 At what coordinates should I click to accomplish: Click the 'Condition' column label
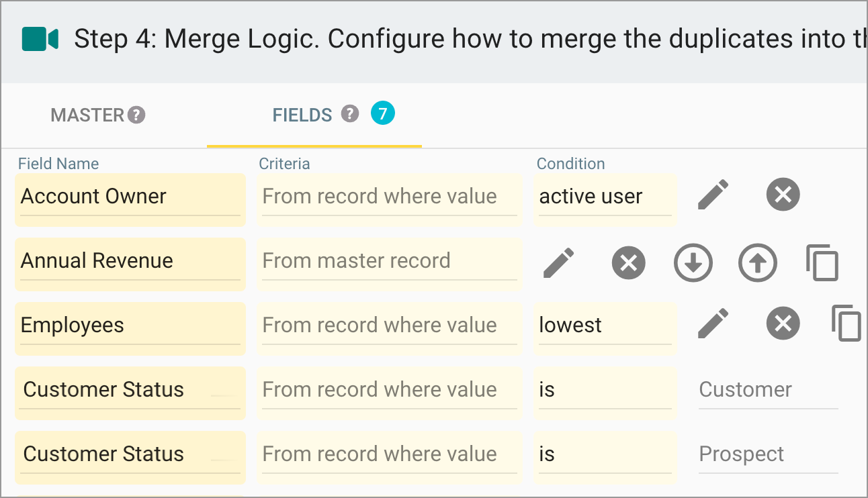(571, 164)
